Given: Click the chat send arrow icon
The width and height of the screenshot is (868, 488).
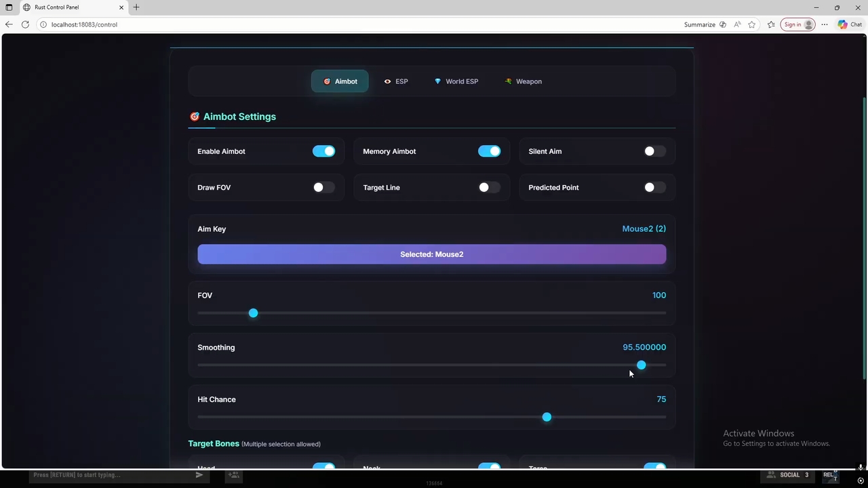Looking at the screenshot, I should point(199,475).
